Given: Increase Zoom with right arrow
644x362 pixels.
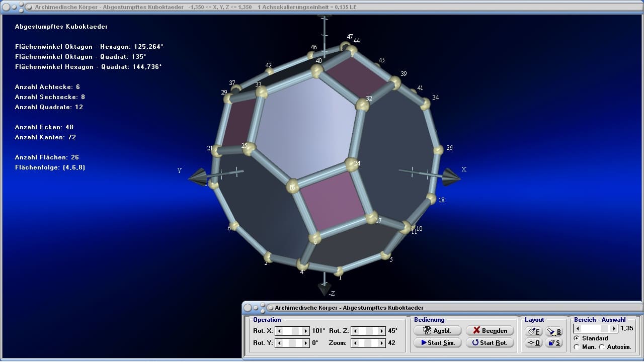Looking at the screenshot, I should point(381,343).
